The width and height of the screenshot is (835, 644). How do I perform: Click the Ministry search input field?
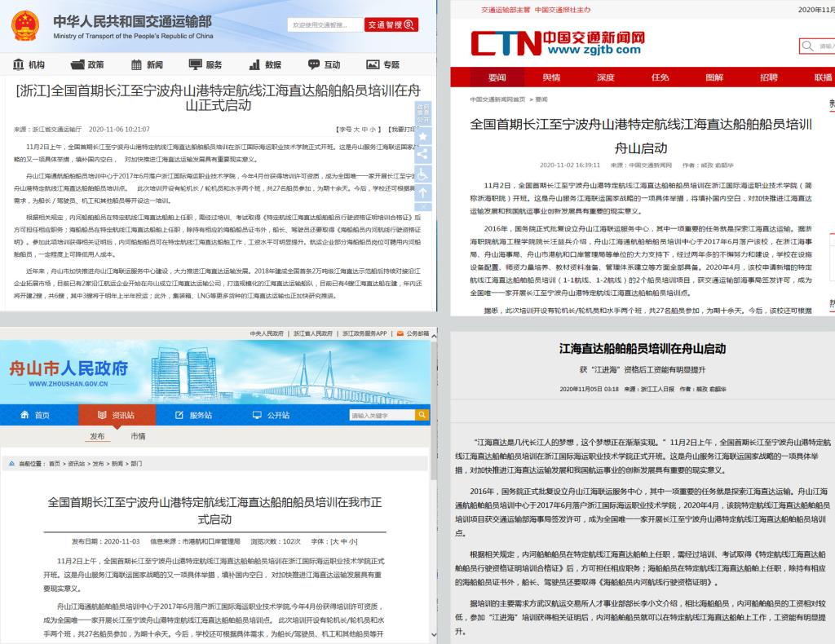coord(325,25)
